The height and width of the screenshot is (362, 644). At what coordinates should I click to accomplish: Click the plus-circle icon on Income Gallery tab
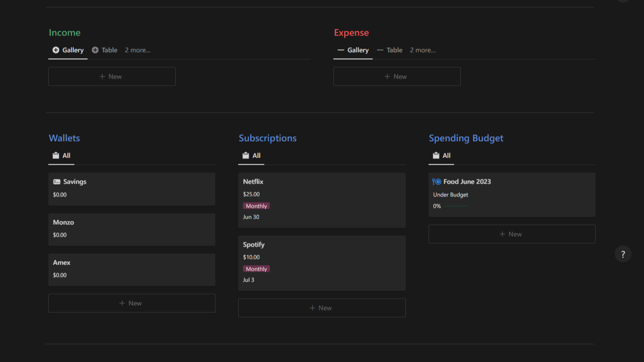(56, 50)
